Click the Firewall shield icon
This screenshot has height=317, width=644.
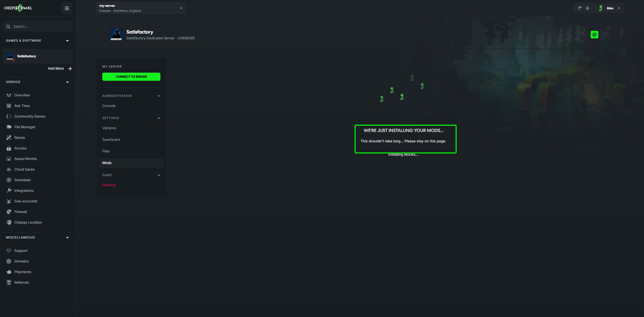[x=9, y=212]
